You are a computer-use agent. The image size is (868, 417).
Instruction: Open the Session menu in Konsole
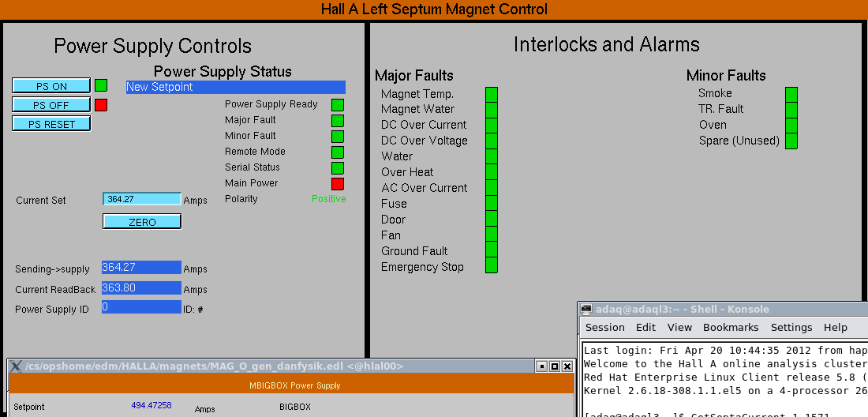point(604,327)
